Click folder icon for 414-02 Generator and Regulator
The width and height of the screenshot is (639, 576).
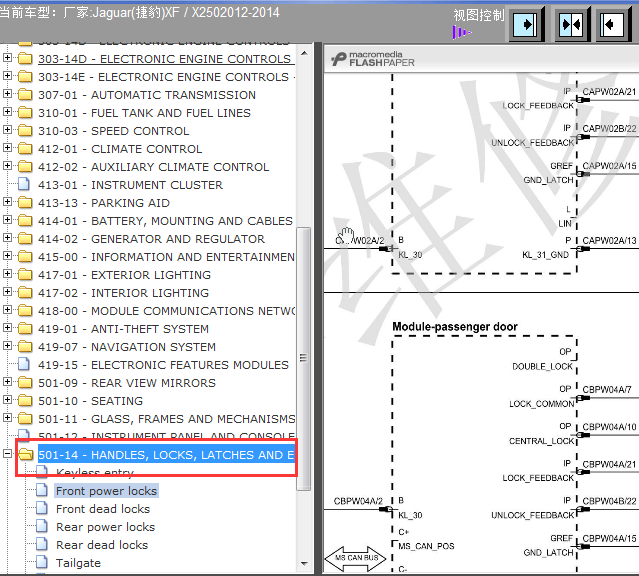click(x=25, y=238)
